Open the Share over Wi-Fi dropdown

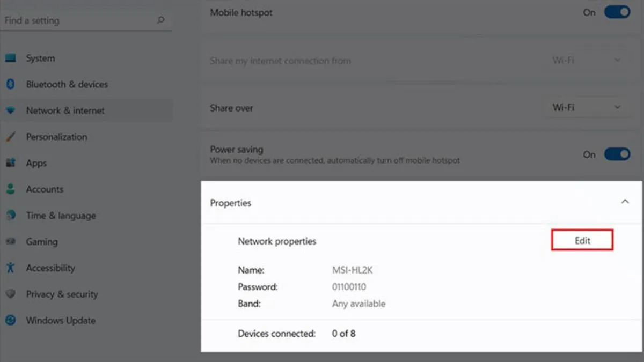click(587, 108)
